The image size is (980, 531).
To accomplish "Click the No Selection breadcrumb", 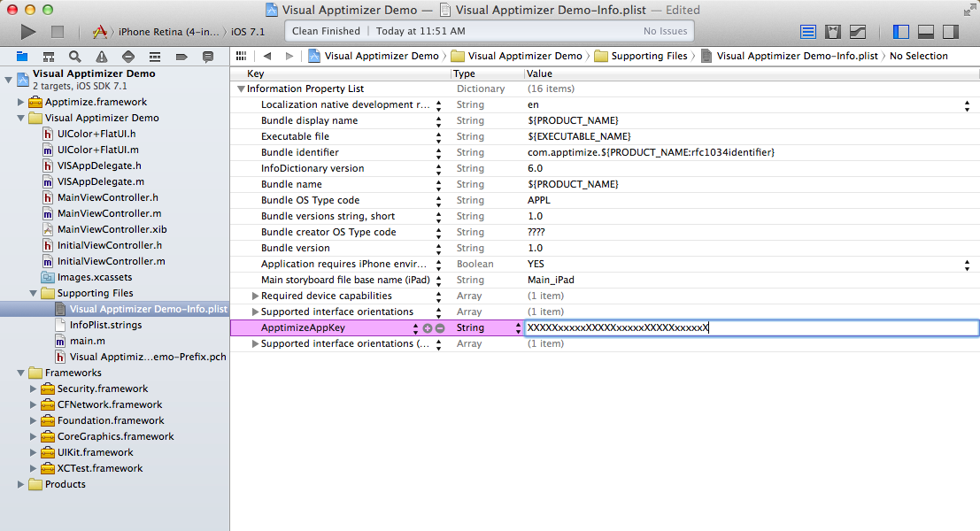I will coord(919,56).
